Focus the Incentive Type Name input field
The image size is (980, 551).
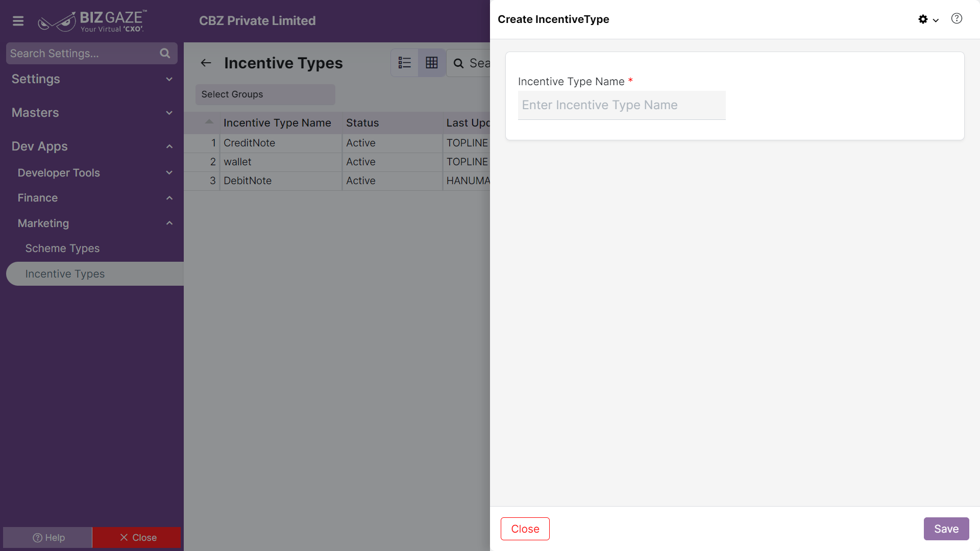click(x=622, y=105)
